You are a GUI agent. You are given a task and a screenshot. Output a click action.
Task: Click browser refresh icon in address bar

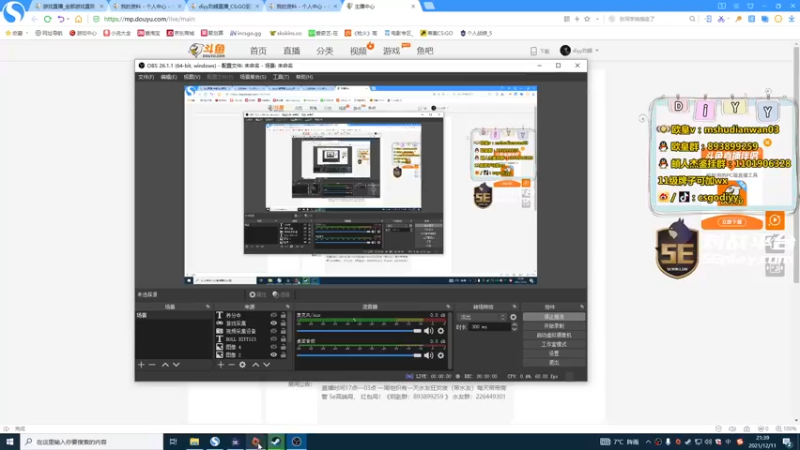point(47,19)
